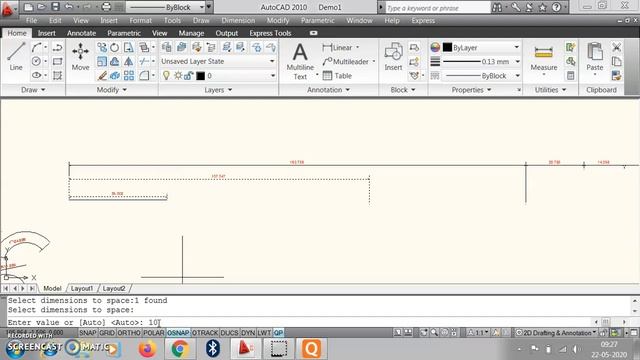
Task: Switch to the Layout2 tab
Action: click(114, 288)
